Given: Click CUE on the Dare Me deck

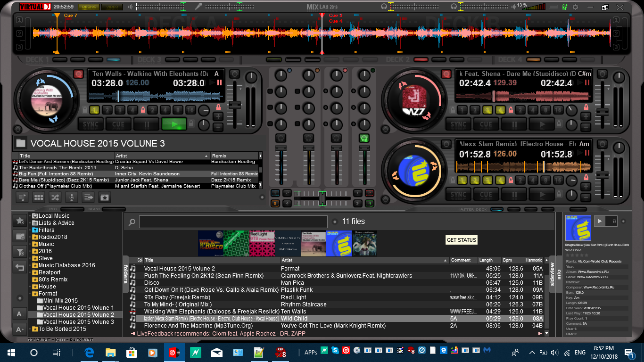Looking at the screenshot, I should click(x=486, y=124).
